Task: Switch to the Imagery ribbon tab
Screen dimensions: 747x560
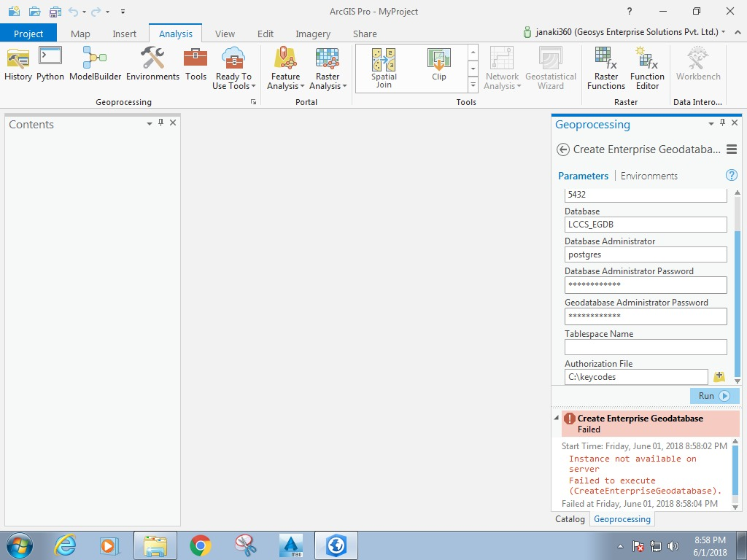Action: [x=313, y=34]
